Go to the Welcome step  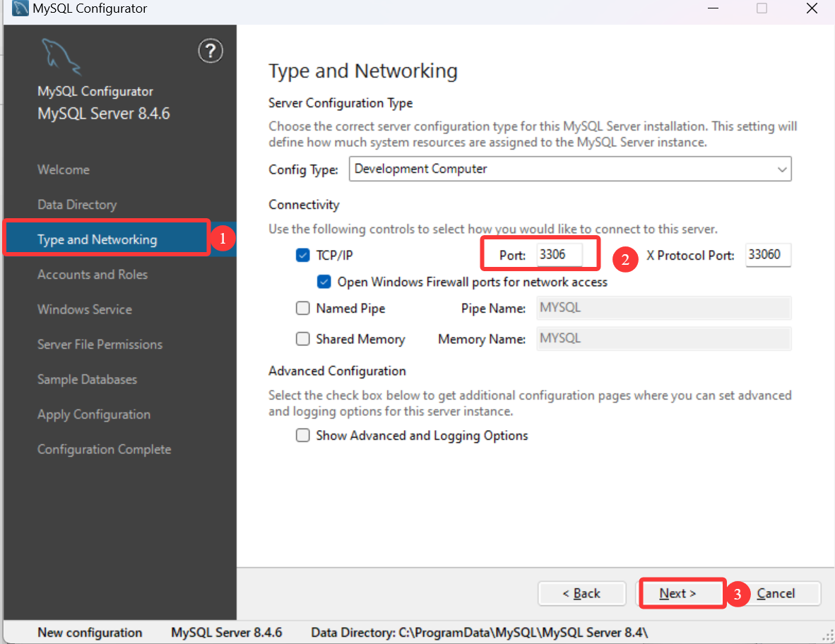[x=64, y=169]
